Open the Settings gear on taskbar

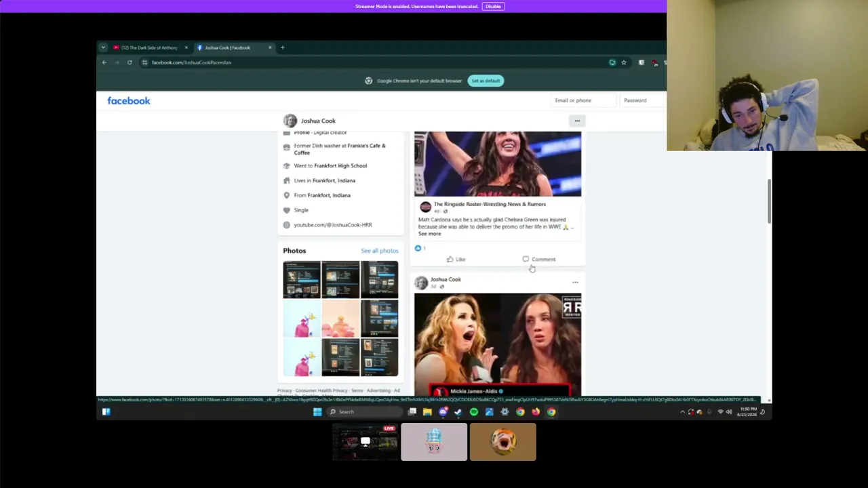coord(505,411)
